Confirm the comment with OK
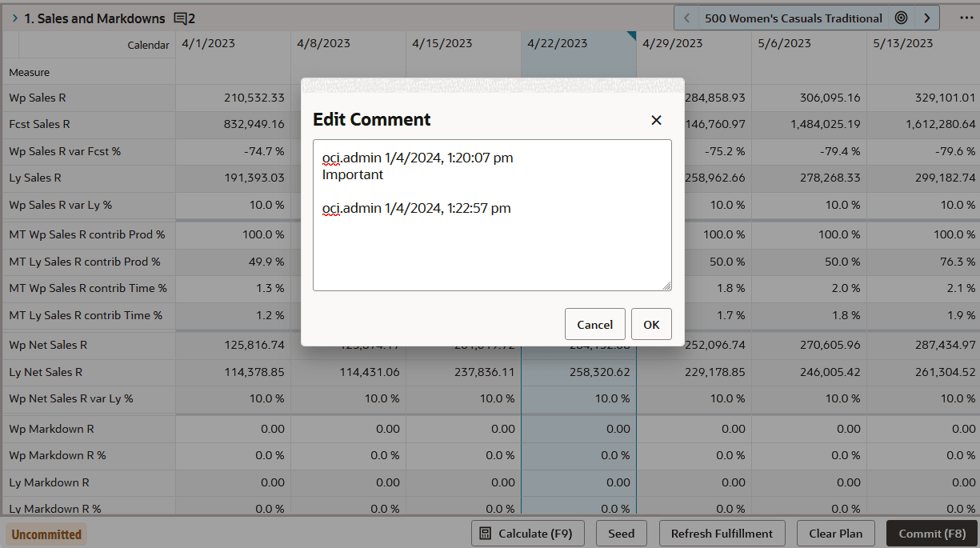Screen dimensions: 980x548 [x=651, y=324]
